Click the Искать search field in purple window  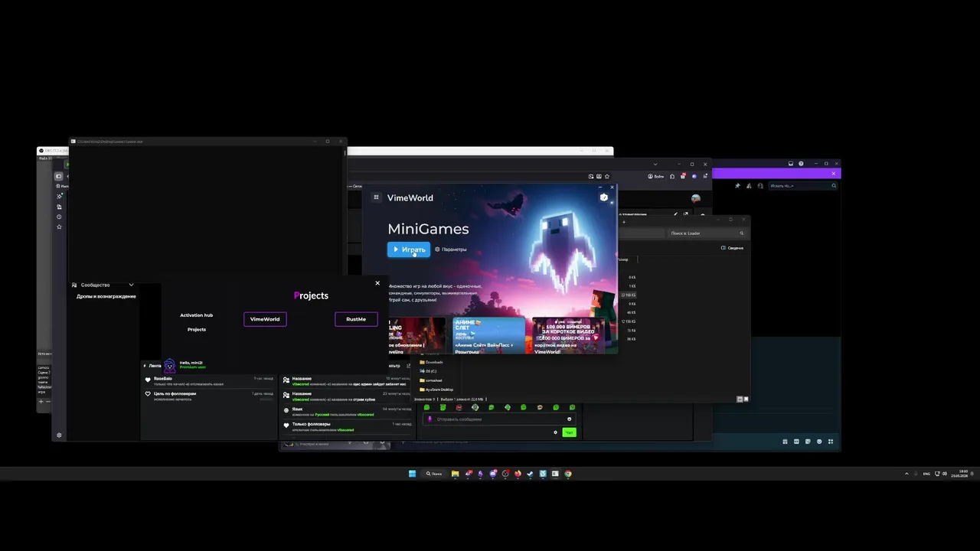pyautogui.click(x=802, y=185)
